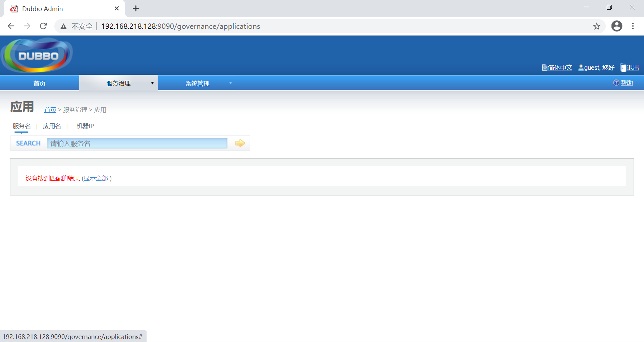This screenshot has height=342, width=644.
Task: Go to 首页 in the navigation bar
Action: click(x=40, y=82)
